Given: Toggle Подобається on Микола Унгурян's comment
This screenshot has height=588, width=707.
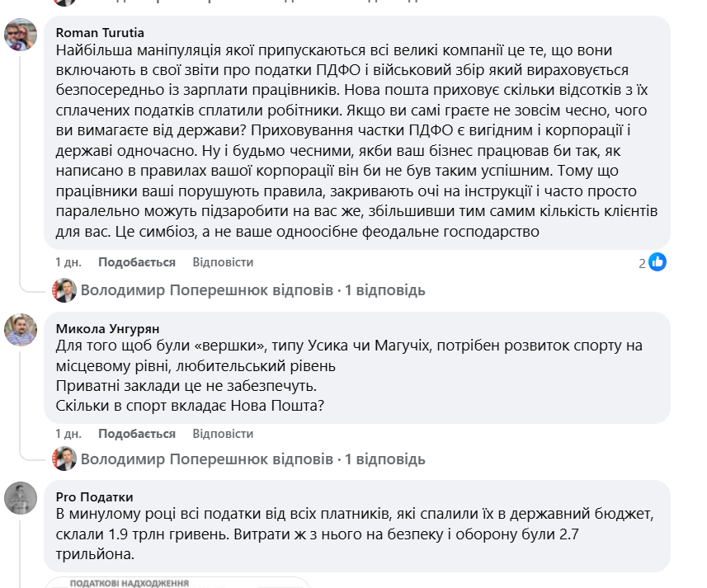Looking at the screenshot, I should 137,434.
